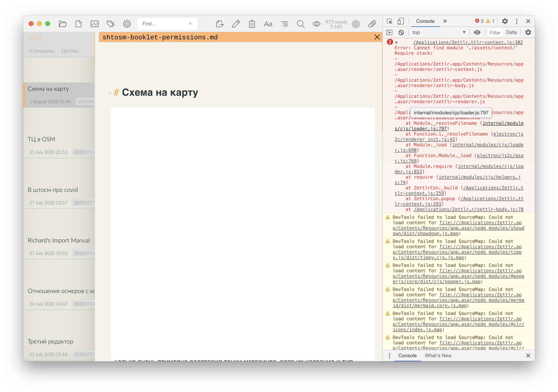Screen dimensions: 558x392
Task: Show table of contents icon
Action: tap(284, 24)
